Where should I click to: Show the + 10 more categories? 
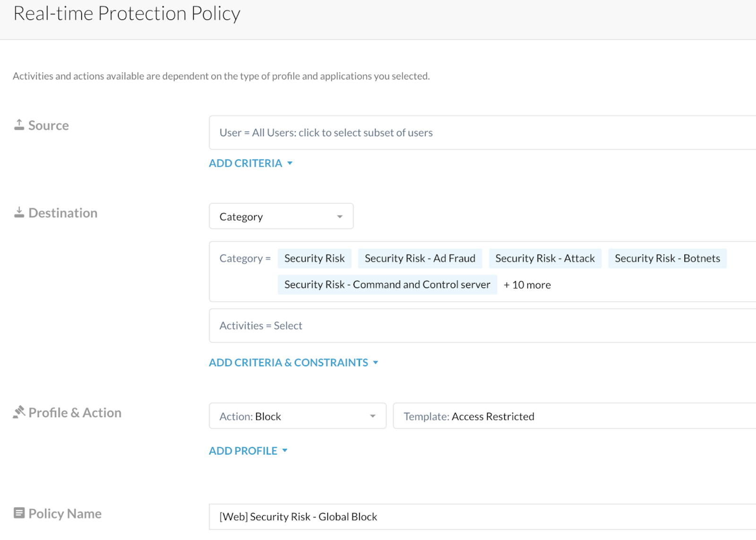[x=527, y=285]
